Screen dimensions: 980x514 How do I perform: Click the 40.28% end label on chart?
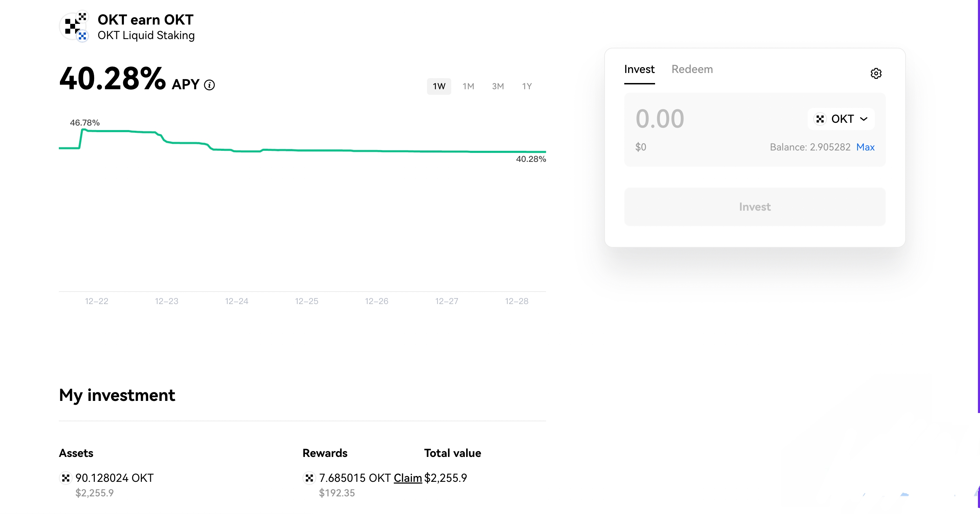coord(531,159)
